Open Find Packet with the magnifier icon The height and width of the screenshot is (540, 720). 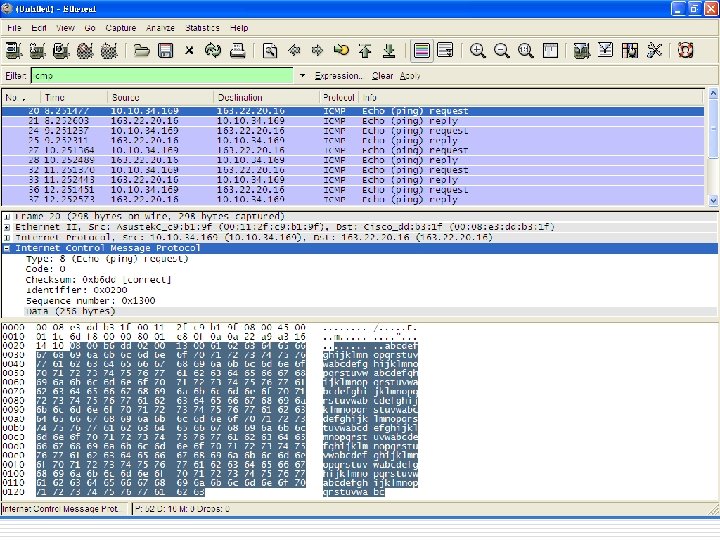[x=270, y=50]
